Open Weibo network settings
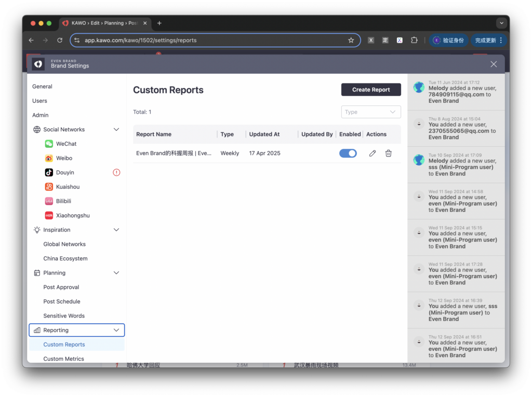The height and width of the screenshot is (397, 532). 64,158
